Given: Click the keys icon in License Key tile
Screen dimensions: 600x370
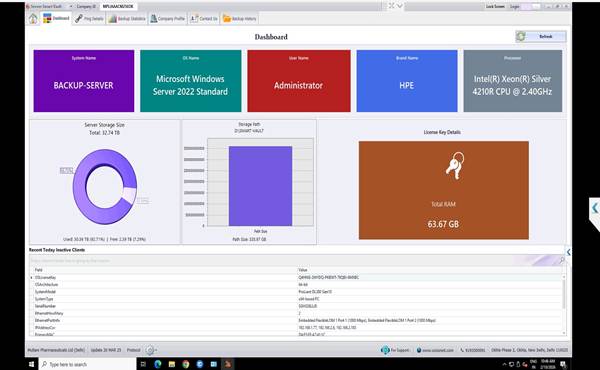Looking at the screenshot, I should tap(455, 165).
